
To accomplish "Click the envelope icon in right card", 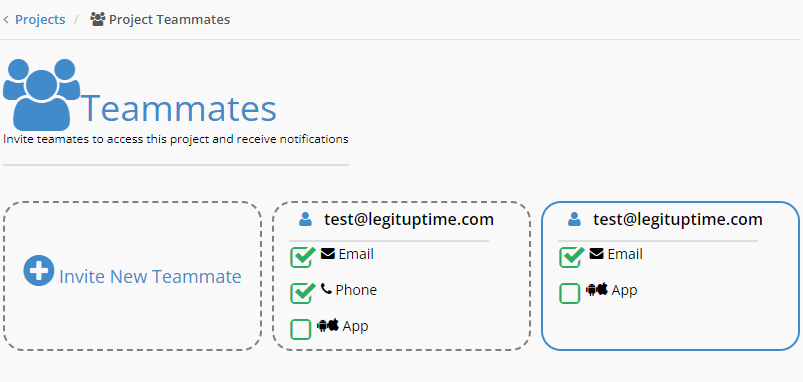I will (x=597, y=253).
